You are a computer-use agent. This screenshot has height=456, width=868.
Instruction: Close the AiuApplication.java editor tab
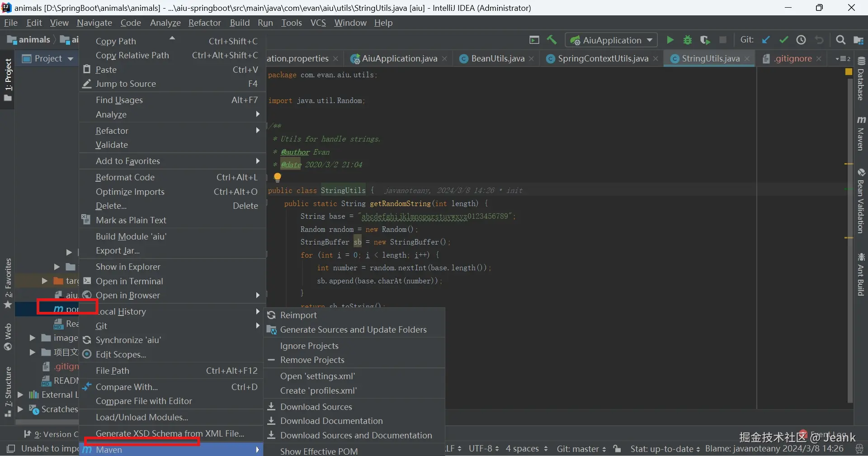(x=445, y=59)
